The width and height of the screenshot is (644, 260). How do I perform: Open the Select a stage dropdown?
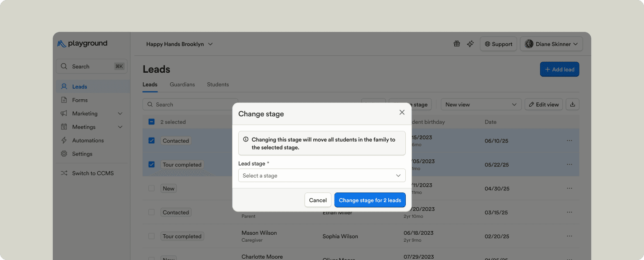click(322, 176)
